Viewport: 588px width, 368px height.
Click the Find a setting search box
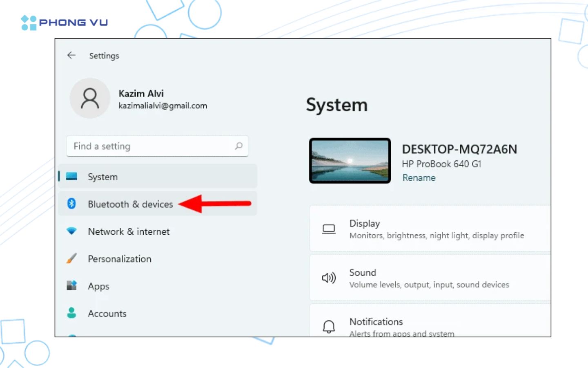click(x=151, y=146)
